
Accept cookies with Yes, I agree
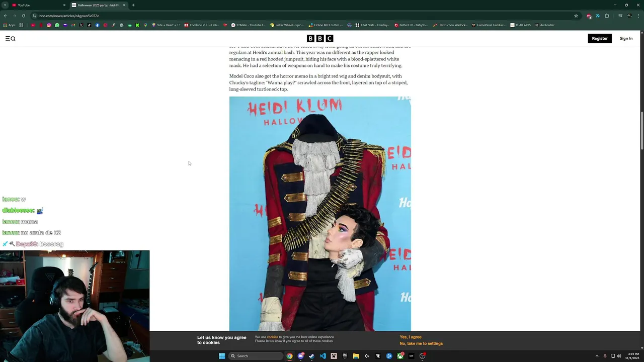click(411, 337)
